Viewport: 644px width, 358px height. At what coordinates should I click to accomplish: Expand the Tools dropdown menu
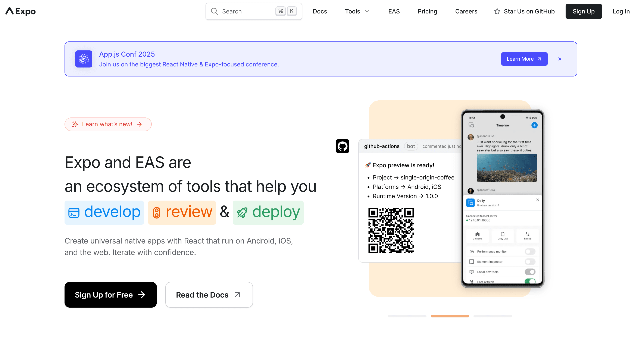point(357,11)
